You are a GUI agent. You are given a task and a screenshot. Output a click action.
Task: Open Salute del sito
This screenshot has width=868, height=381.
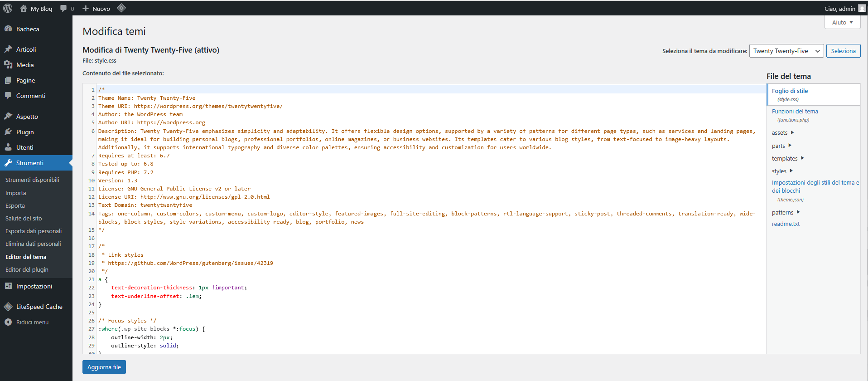click(x=24, y=218)
